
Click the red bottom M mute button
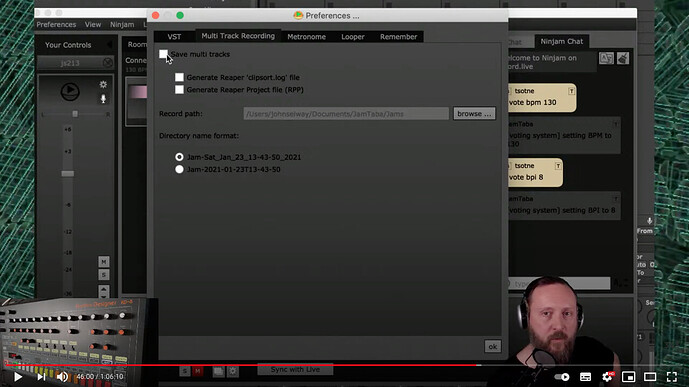click(x=198, y=372)
